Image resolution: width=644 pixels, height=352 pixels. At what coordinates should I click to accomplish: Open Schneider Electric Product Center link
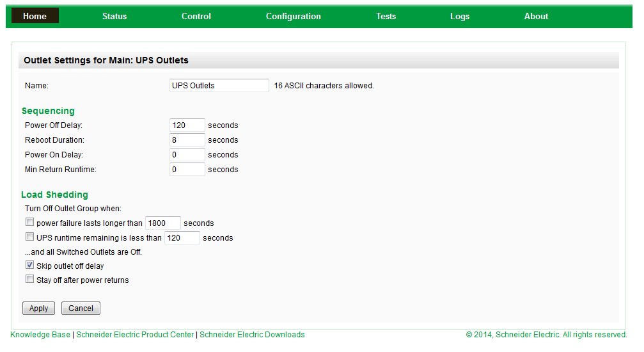(135, 335)
